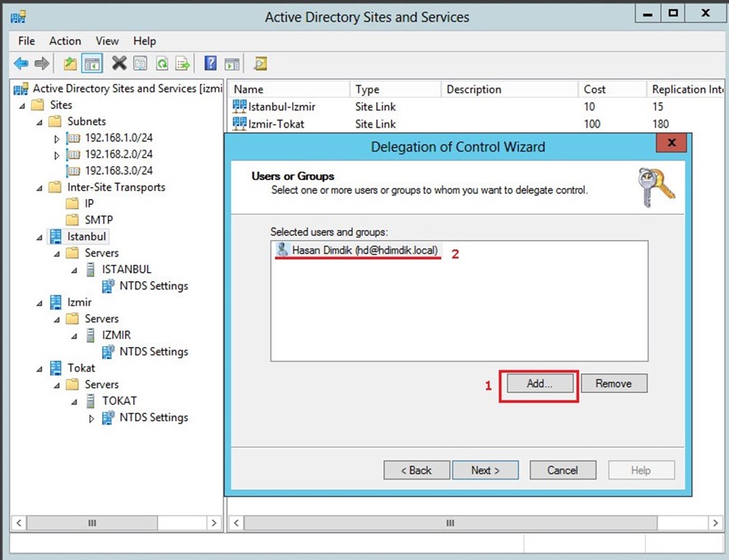Collapse the Izmir site node
Viewport: 729px width, 560px height.
pos(39,303)
